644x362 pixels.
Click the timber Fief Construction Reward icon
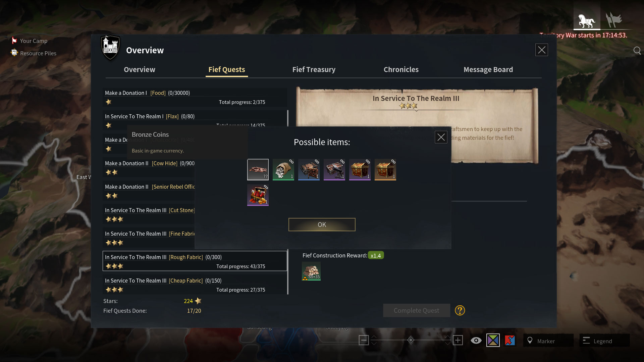coord(311,271)
